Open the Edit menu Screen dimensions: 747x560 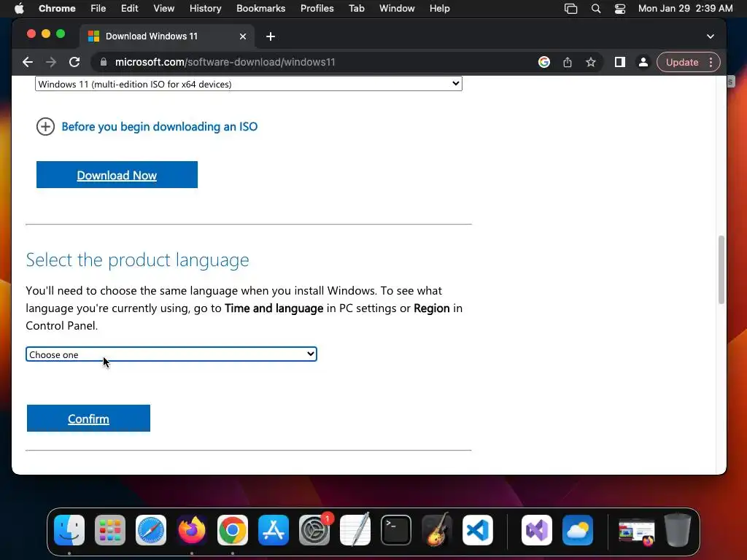pos(130,9)
